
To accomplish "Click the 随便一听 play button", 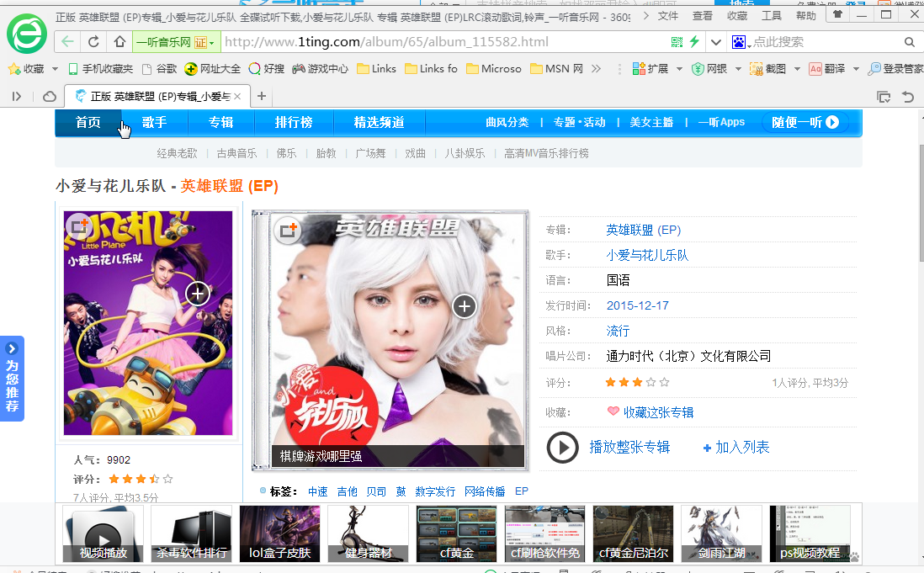I will [805, 123].
